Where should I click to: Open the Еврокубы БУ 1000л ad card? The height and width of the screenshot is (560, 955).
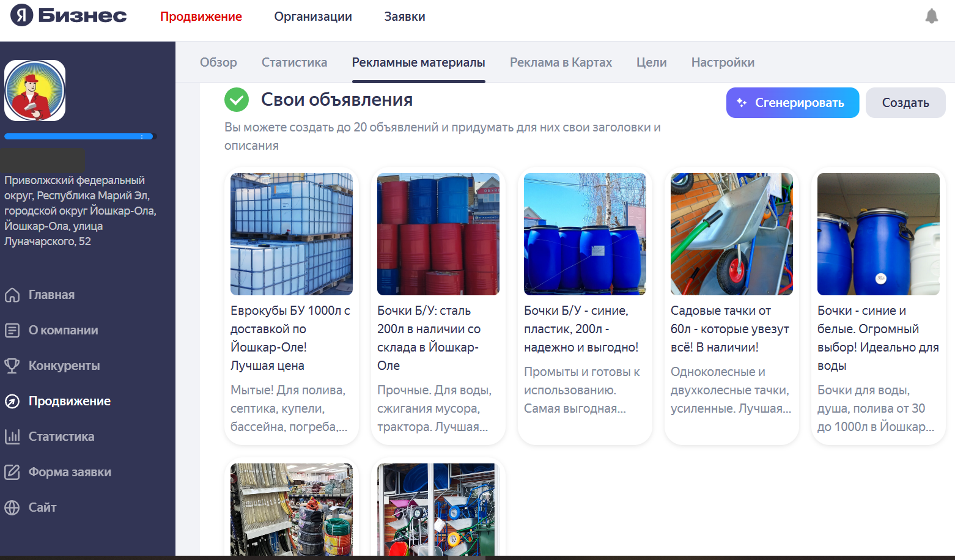click(x=292, y=306)
